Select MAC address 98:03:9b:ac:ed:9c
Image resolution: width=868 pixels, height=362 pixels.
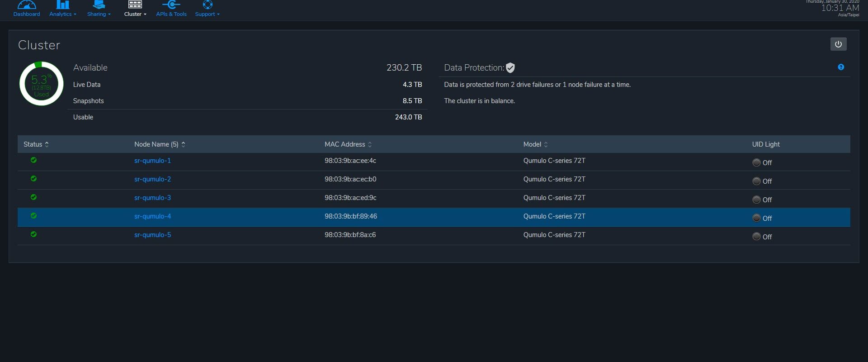[350, 198]
